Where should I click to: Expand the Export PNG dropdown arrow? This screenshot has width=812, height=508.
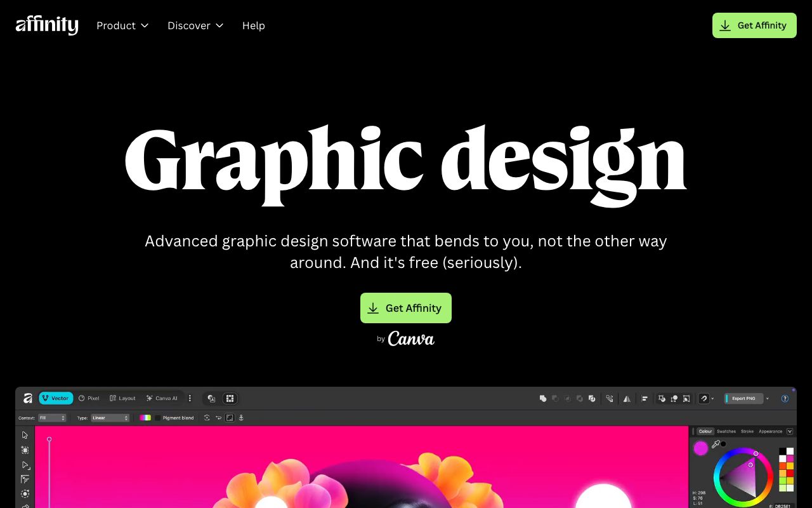coord(767,398)
